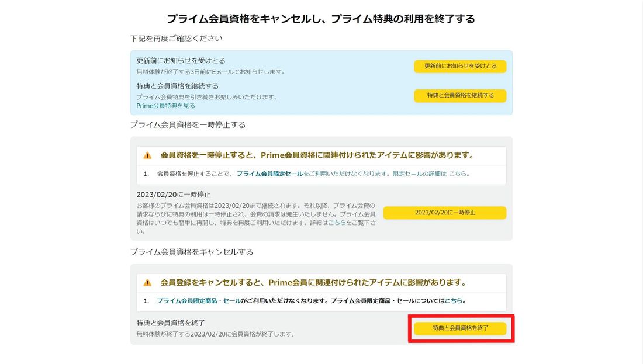Viewport: 643px width, 364px height.
Task: Click the 更新前にお知らせを受けとる yellow button
Action: tap(460, 66)
